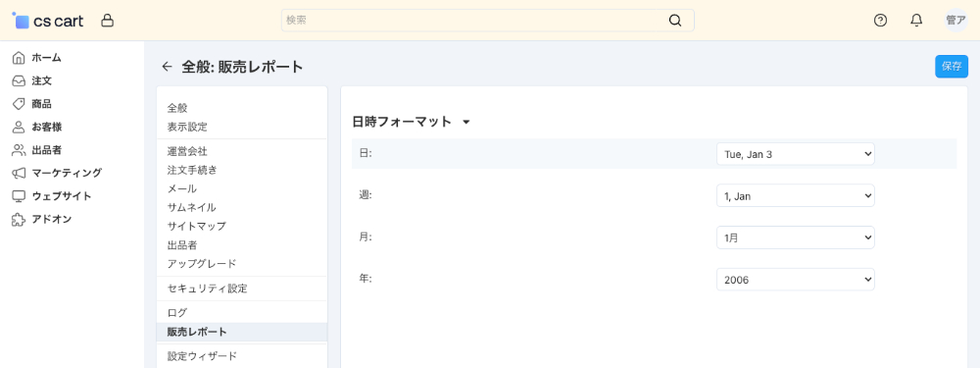Viewport: 980px width, 368px height.
Task: Click the magnifier search icon
Action: (x=675, y=20)
